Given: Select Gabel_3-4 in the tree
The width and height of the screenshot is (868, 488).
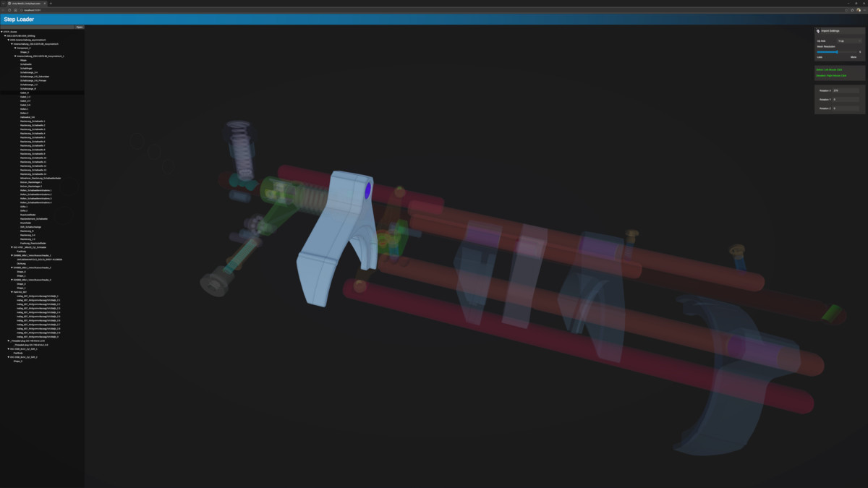Looking at the screenshot, I should (25, 100).
